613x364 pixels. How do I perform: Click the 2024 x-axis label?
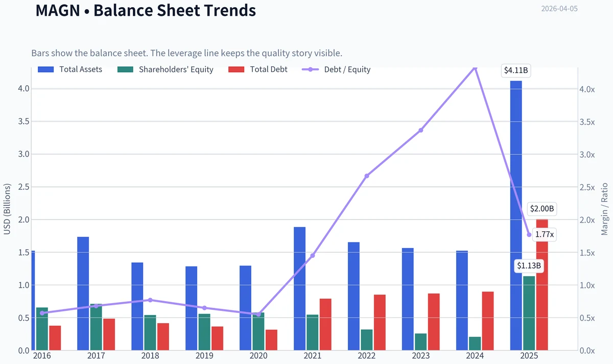click(475, 356)
